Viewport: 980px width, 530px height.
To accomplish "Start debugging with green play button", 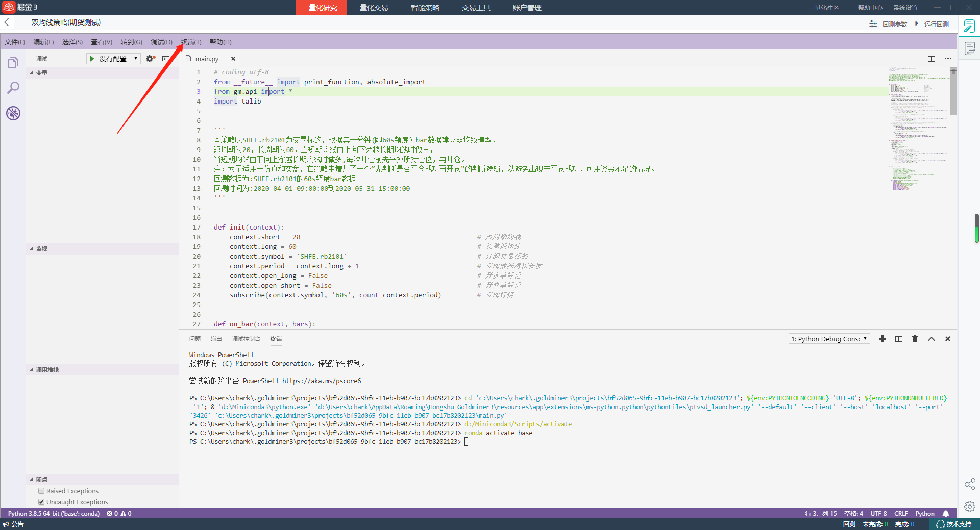I will pos(91,59).
